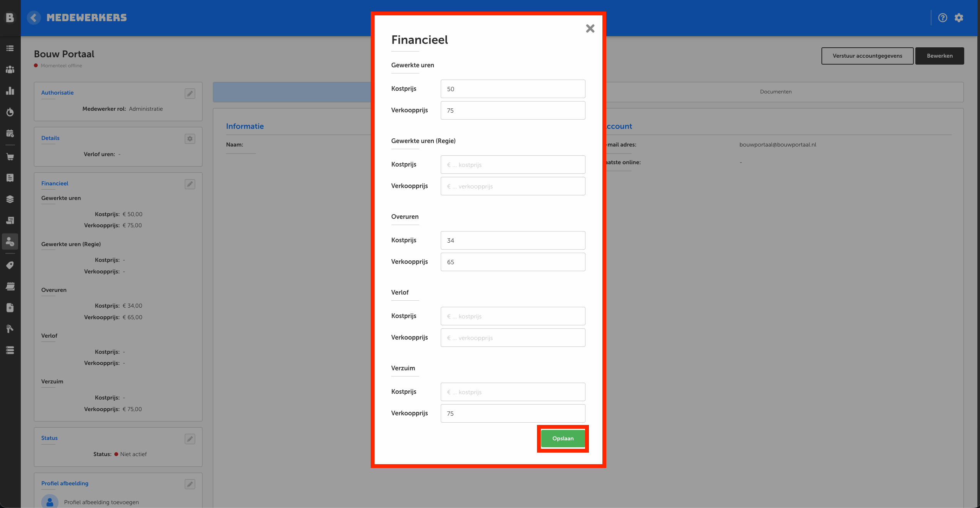This screenshot has height=508, width=980.
Task: Focus Gewerkte uren (Regie) Kostprijs field
Action: [513, 165]
